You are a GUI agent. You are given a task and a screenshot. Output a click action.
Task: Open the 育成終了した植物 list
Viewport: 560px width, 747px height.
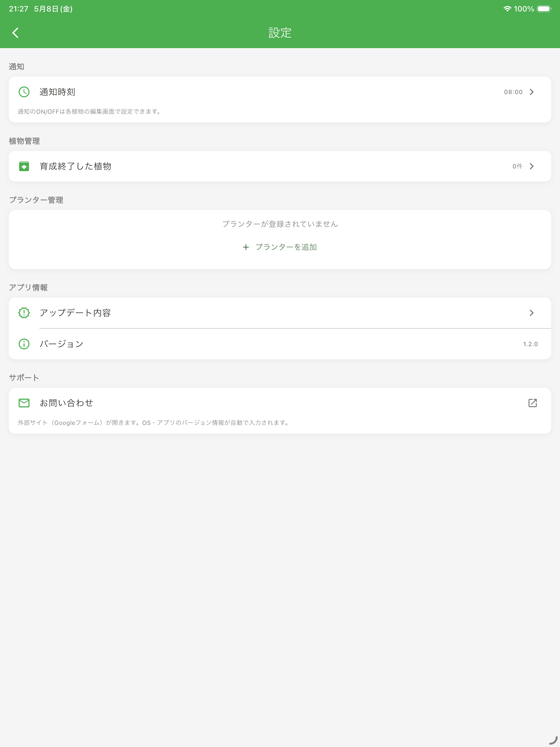pyautogui.click(x=280, y=166)
